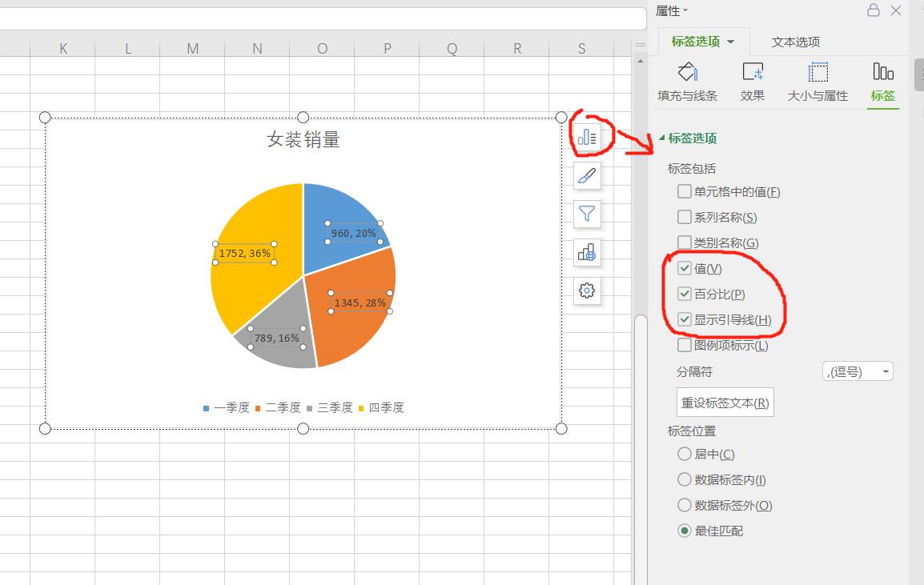Open the 属性 pane title dropdown arrow
Screen dimensions: 924x585
click(x=685, y=10)
